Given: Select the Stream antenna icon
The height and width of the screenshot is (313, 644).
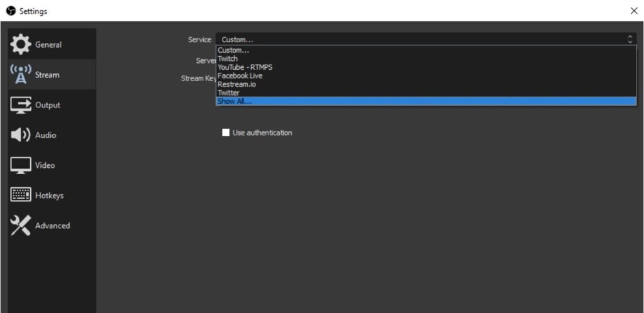Looking at the screenshot, I should pyautogui.click(x=21, y=74).
